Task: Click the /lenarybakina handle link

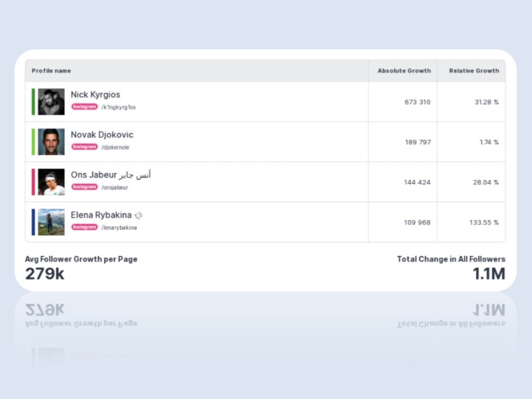Action: [119, 228]
